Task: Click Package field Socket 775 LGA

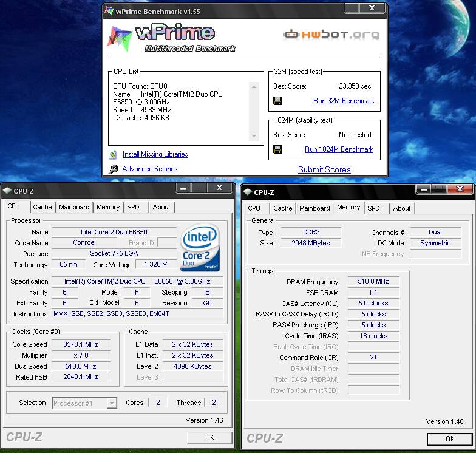Action: (114, 253)
